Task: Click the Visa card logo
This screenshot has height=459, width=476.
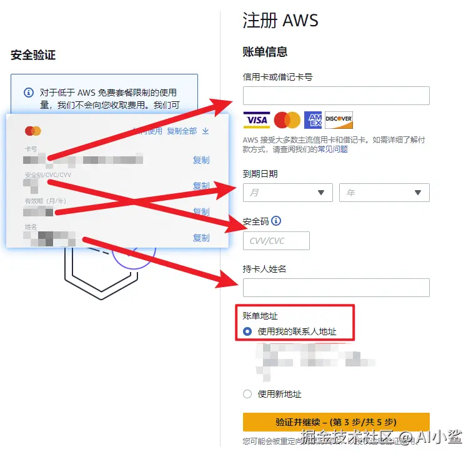Action: coord(257,120)
